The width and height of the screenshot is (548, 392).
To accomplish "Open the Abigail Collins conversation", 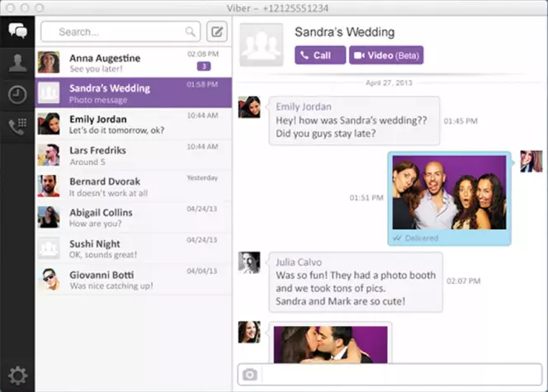I will 134,217.
